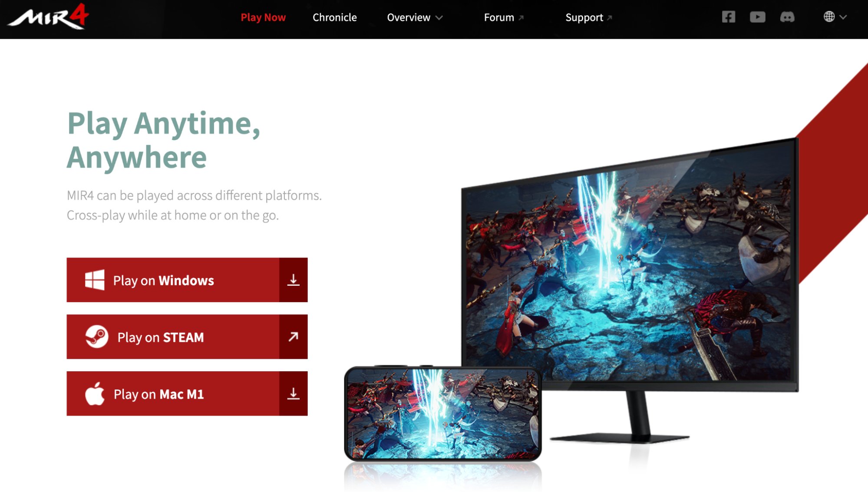Image resolution: width=868 pixels, height=492 pixels.
Task: Click the download arrow on Windows button
Action: tap(292, 280)
